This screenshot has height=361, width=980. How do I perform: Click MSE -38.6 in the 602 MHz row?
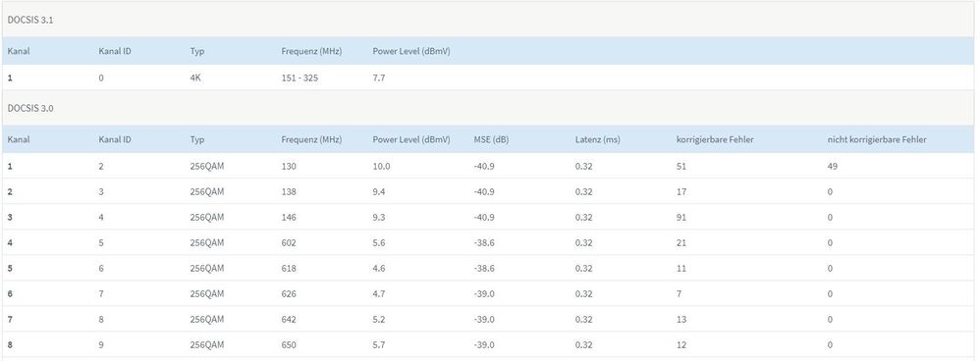484,243
